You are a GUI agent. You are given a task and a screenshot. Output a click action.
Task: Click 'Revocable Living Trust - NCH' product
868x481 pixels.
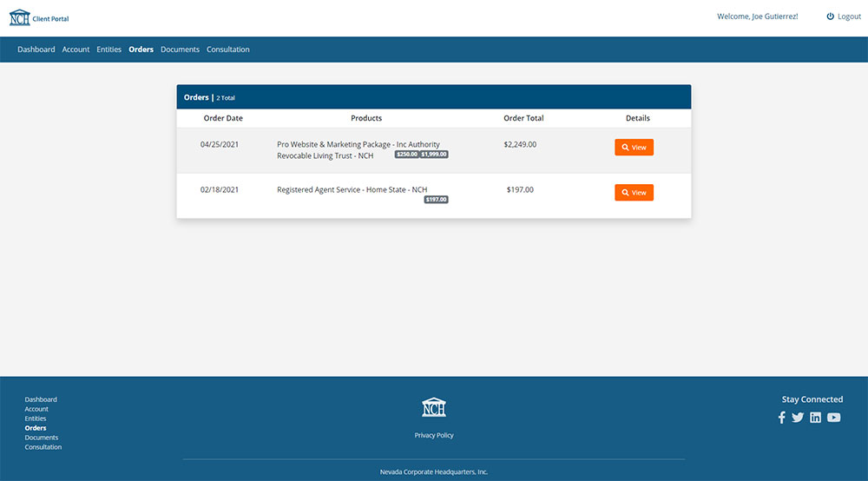tap(325, 156)
